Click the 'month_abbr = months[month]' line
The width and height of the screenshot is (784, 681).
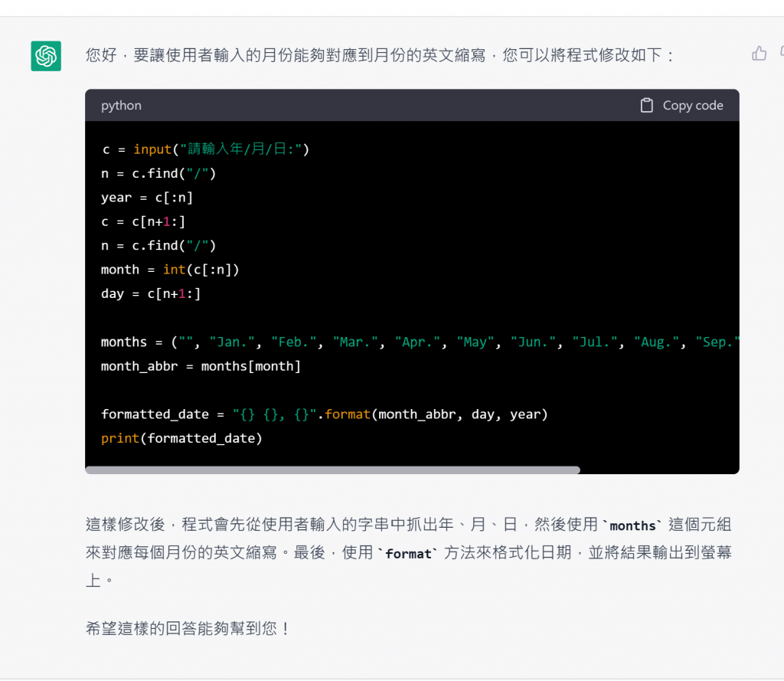coord(201,366)
